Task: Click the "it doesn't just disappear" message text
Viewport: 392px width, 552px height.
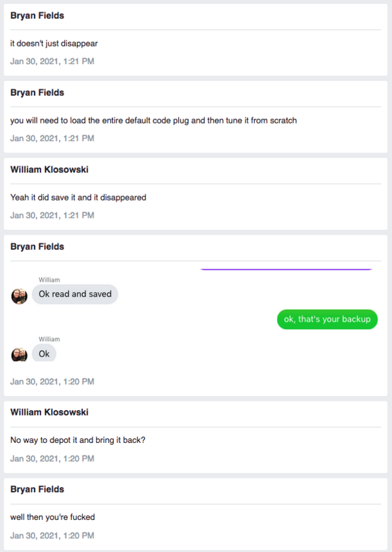Action: 54,44
